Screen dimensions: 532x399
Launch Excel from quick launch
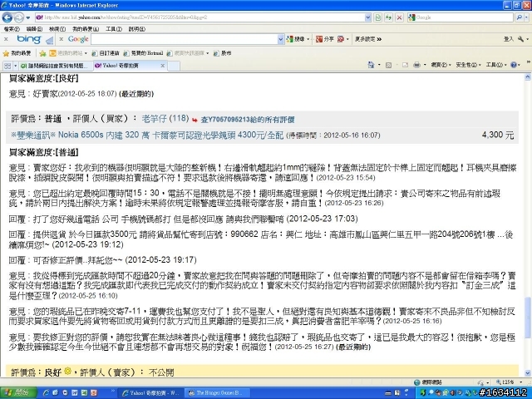click(x=84, y=393)
